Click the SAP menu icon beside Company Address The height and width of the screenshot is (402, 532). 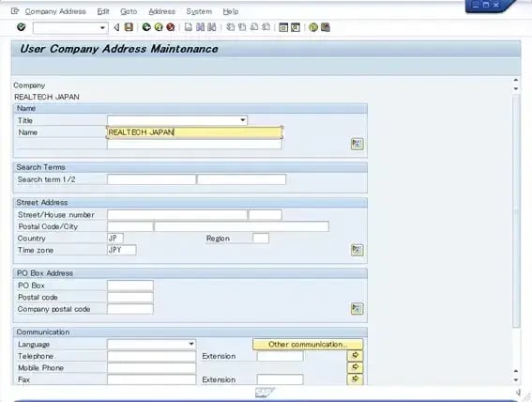[x=15, y=11]
